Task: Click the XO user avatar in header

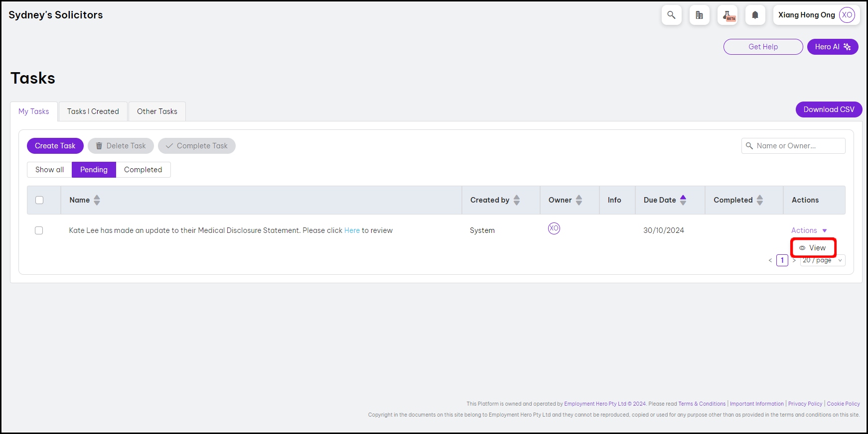Action: 847,15
